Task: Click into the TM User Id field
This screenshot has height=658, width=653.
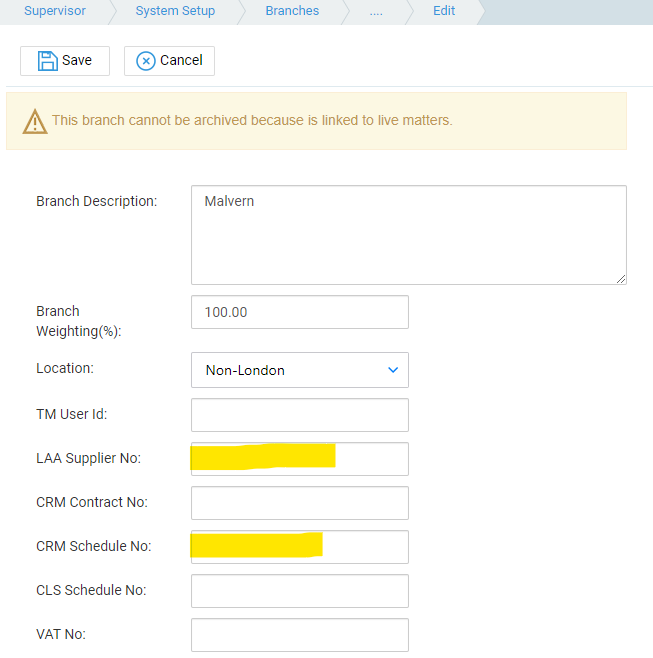Action: 300,415
